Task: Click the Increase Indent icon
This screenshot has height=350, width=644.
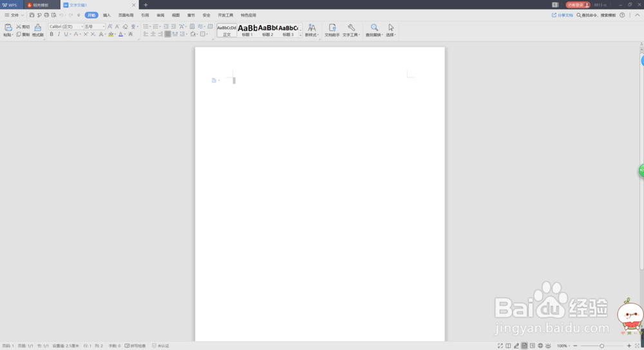Action: click(173, 26)
